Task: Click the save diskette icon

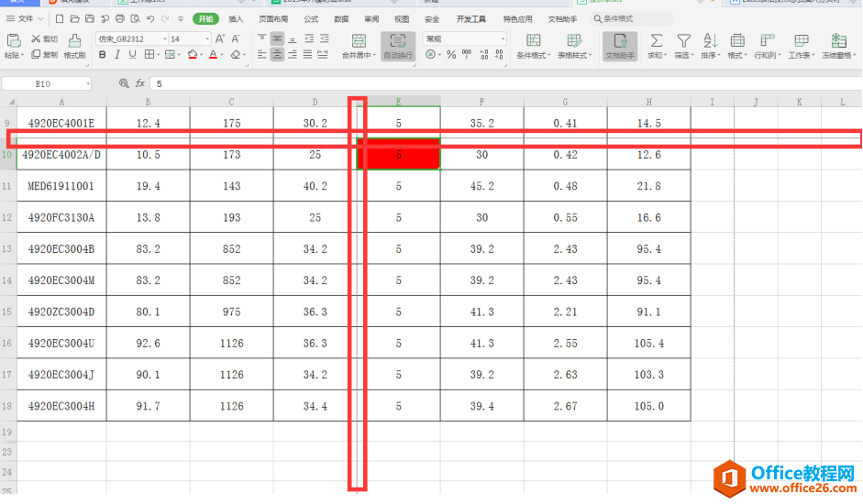Action: 90,18
